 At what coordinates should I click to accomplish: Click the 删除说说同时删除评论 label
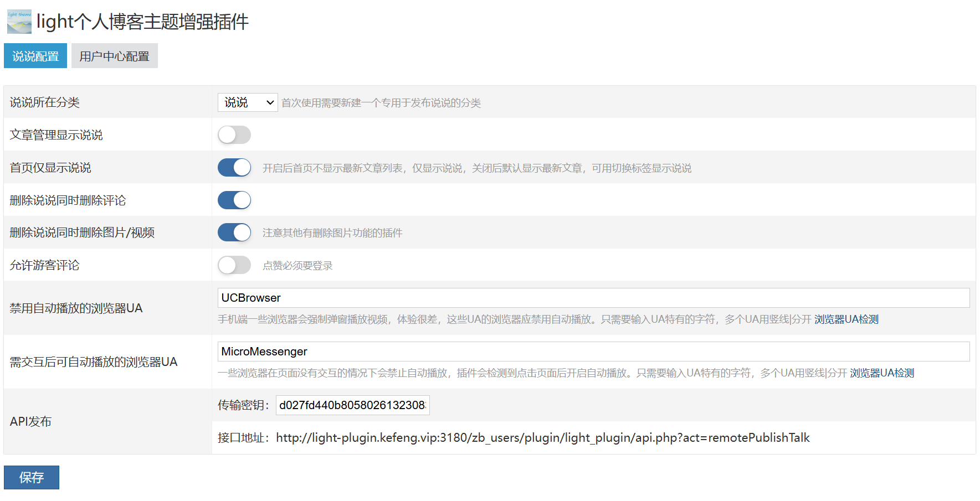68,200
